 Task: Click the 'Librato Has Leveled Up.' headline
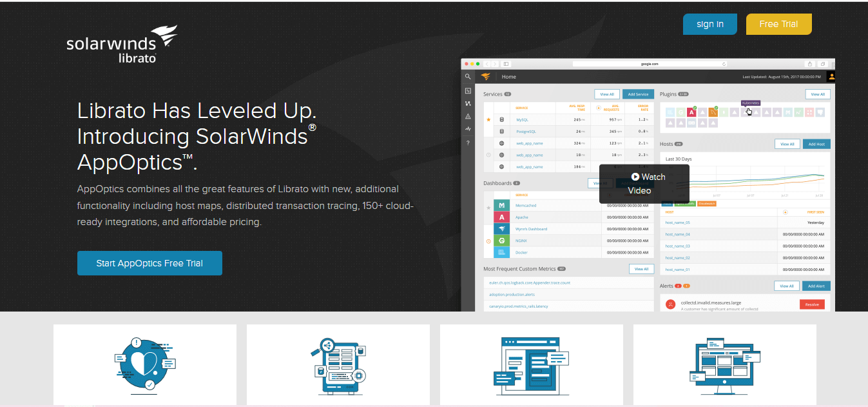point(197,111)
